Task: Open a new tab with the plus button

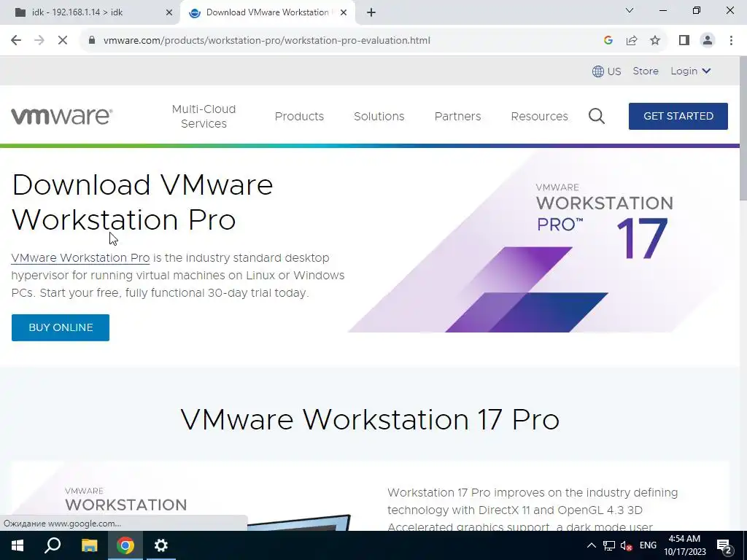Action: (371, 12)
